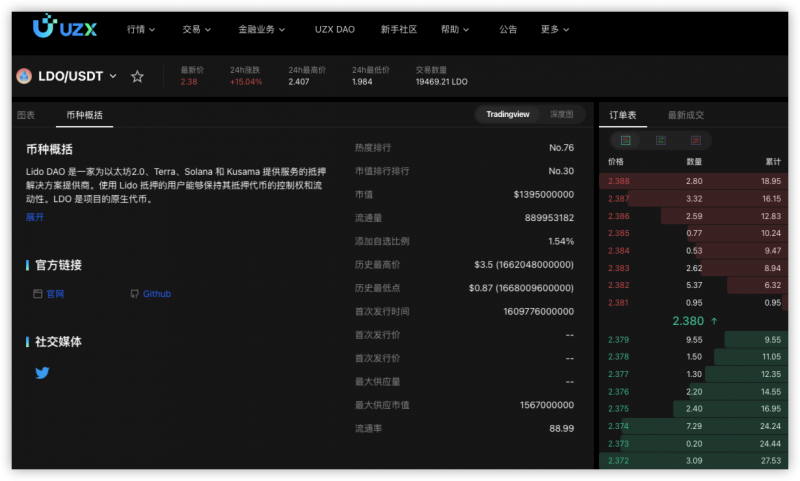Open the UZX DAO page
800x481 pixels.
[335, 30]
